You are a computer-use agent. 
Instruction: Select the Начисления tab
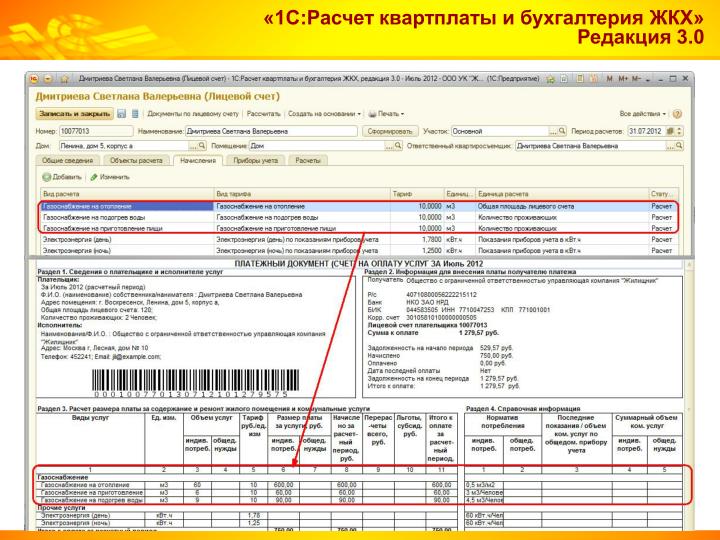[198, 160]
